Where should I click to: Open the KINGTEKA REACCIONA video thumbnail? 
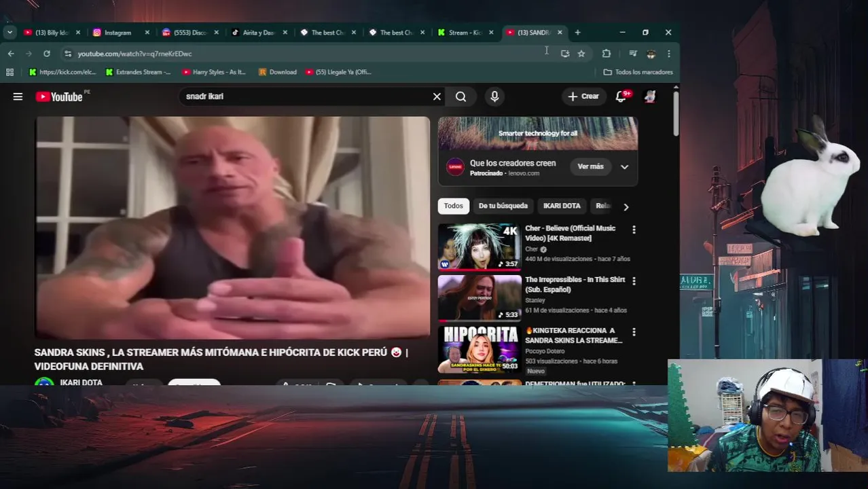[x=480, y=349]
